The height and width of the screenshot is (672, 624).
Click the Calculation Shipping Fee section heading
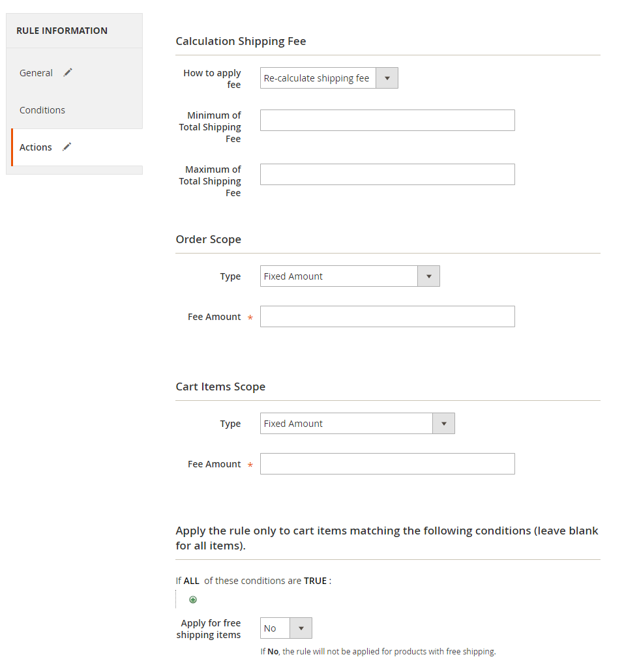[x=241, y=41]
